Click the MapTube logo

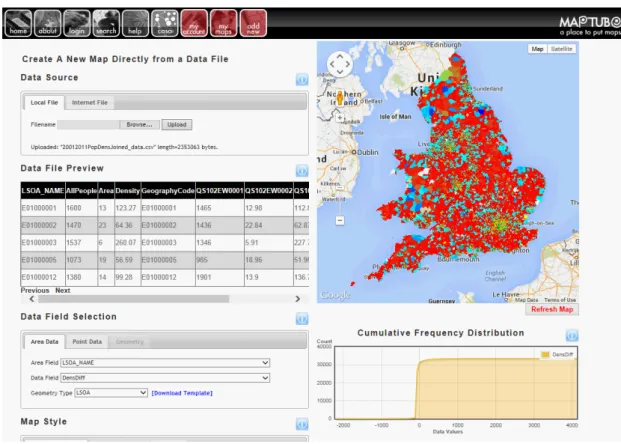[590, 25]
